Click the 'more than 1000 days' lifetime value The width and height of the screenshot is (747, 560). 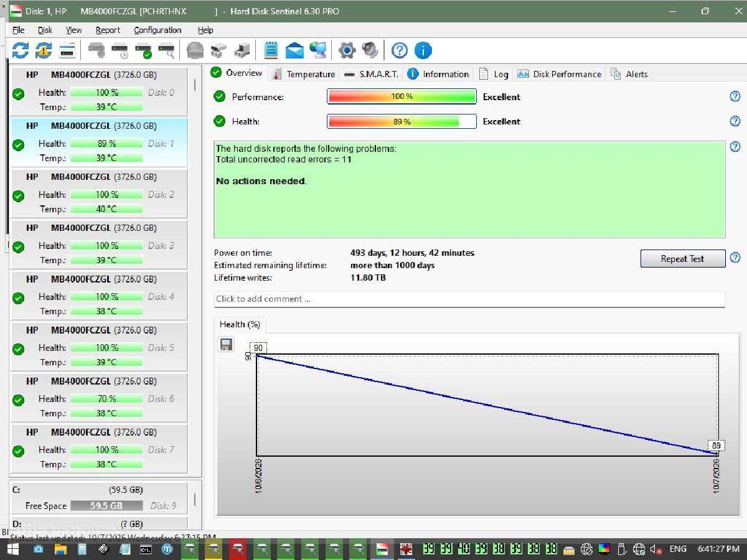[x=392, y=265]
